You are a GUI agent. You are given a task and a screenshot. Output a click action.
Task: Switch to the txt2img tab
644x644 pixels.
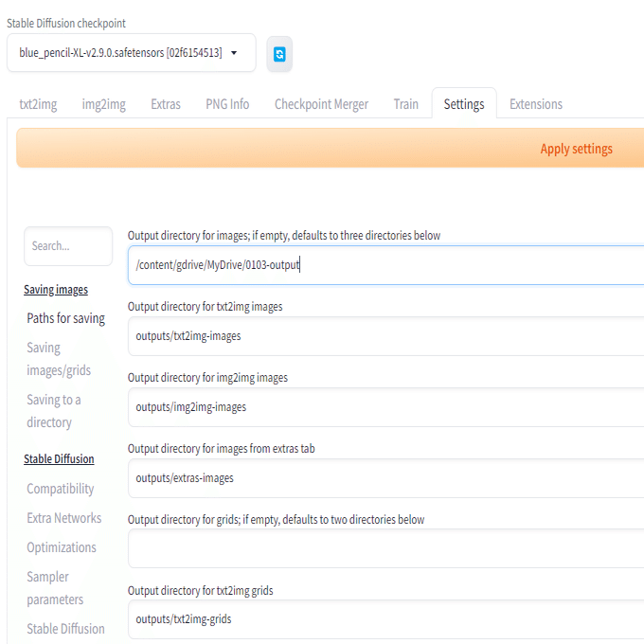(38, 104)
